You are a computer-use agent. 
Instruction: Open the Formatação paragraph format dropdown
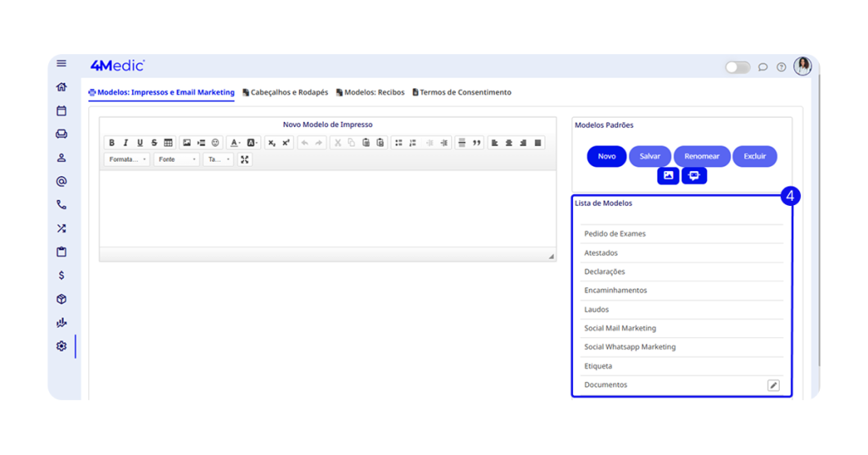coord(127,159)
